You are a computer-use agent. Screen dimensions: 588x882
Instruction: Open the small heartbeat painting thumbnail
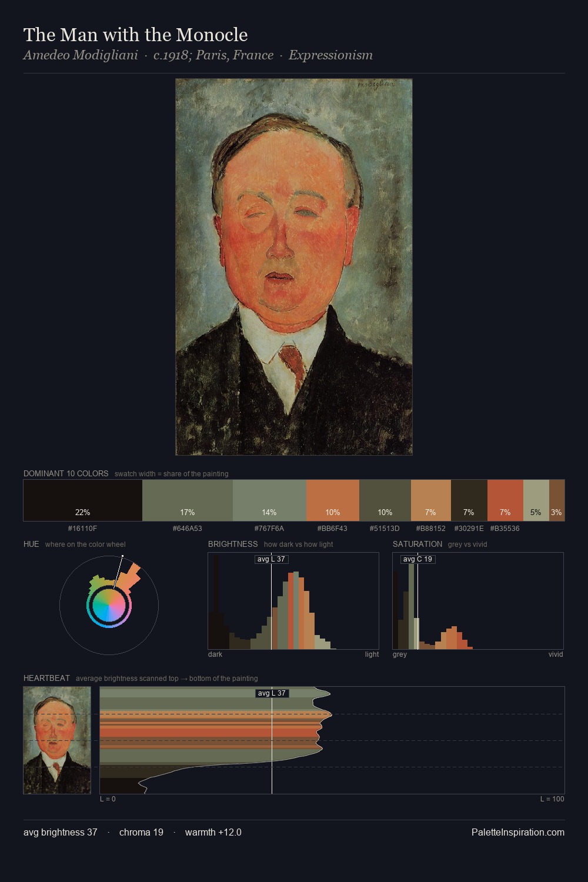[57, 740]
